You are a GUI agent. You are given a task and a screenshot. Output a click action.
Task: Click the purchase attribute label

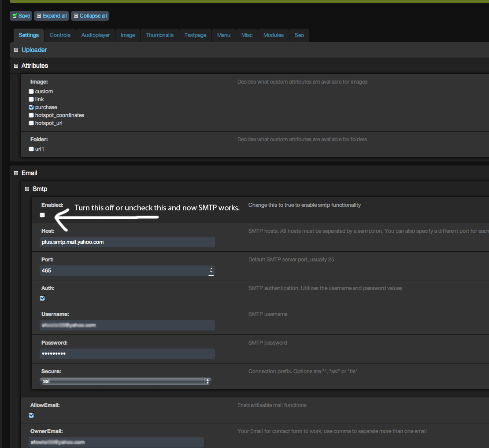click(46, 107)
